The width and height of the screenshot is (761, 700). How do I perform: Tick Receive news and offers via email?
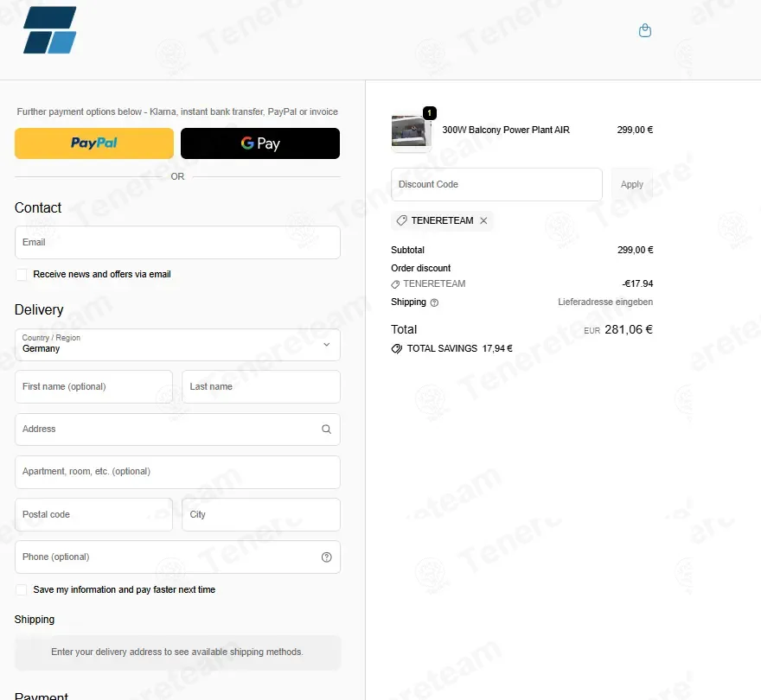click(22, 275)
